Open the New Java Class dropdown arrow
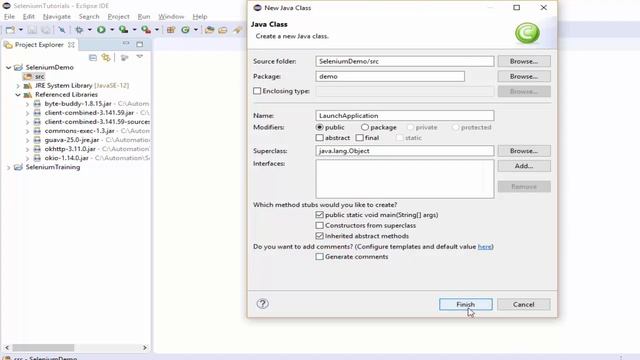This screenshot has width=640, height=360. (196, 30)
